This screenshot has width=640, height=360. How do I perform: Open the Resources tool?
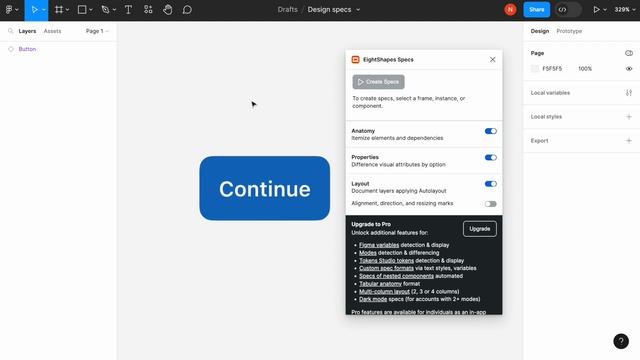(148, 9)
